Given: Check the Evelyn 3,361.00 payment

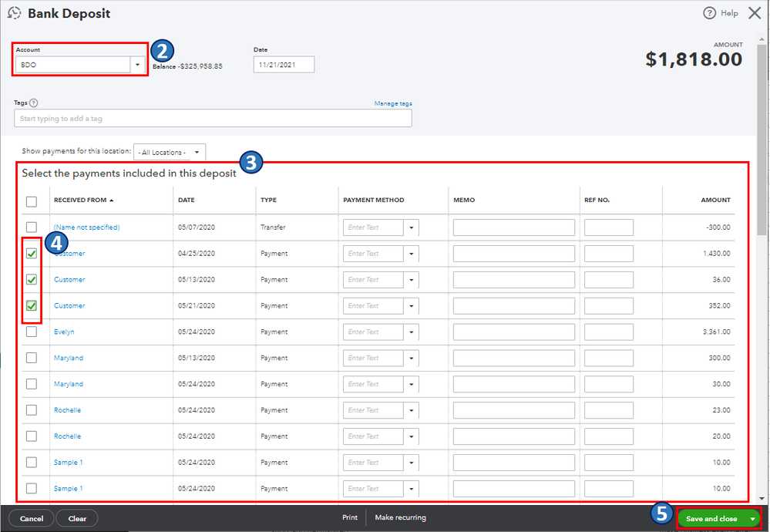Looking at the screenshot, I should [x=32, y=332].
